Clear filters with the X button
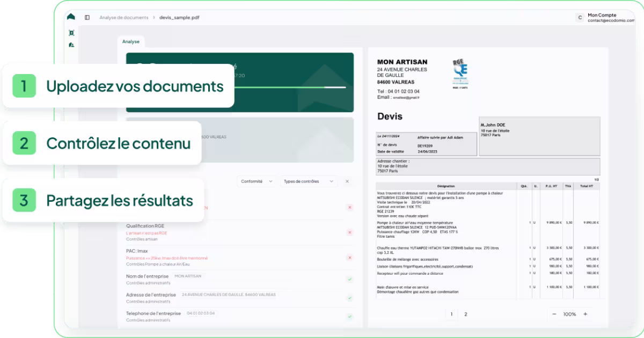 point(347,181)
